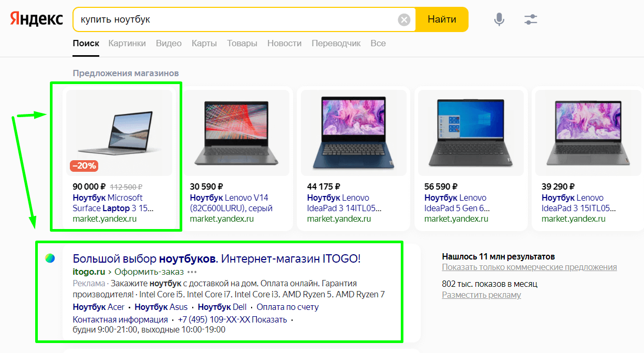Click the будни 9:00-21:00 working hours text
Image resolution: width=644 pixels, height=353 pixels.
[x=149, y=330]
